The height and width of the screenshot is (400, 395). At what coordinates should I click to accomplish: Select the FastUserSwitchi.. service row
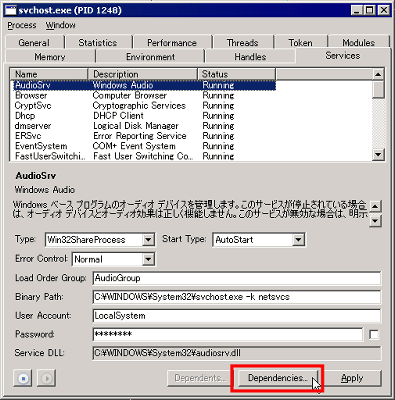[x=145, y=156]
